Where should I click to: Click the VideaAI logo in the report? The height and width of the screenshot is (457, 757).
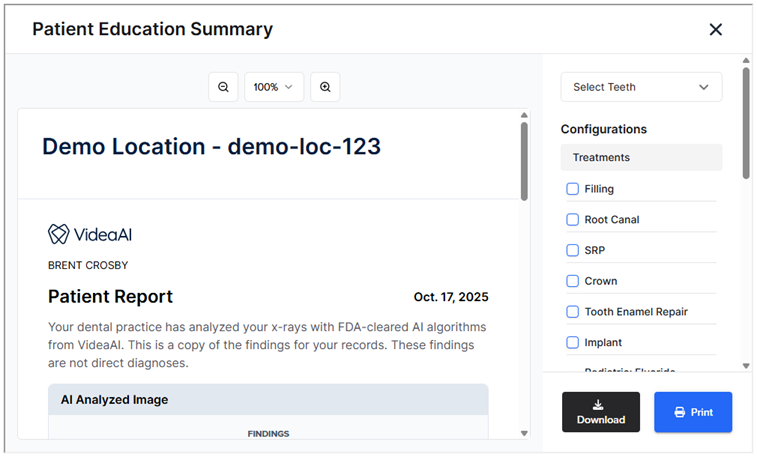[90, 234]
